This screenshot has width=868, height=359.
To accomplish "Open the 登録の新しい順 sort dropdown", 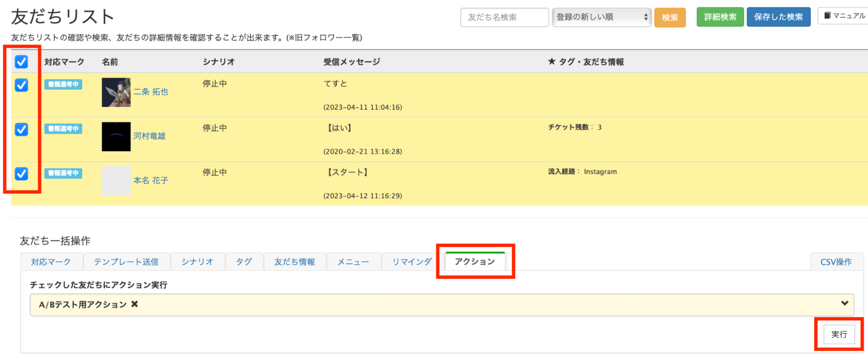I will [x=601, y=17].
